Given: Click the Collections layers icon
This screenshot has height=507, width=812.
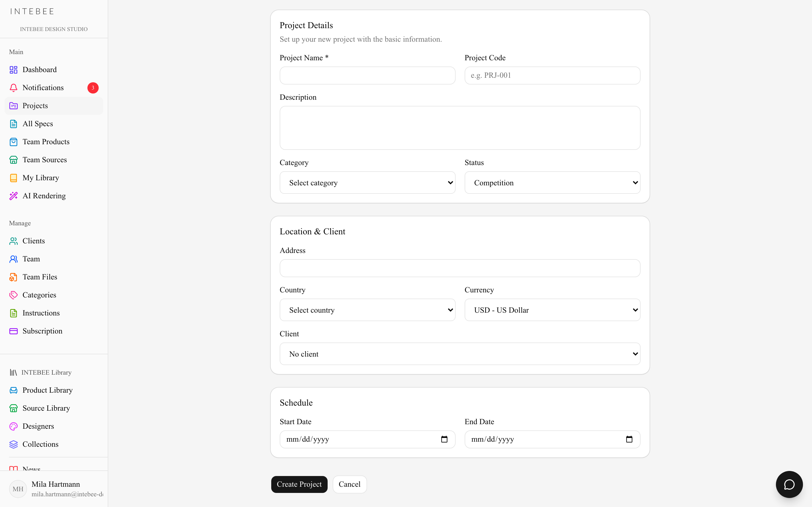Looking at the screenshot, I should click(14, 444).
